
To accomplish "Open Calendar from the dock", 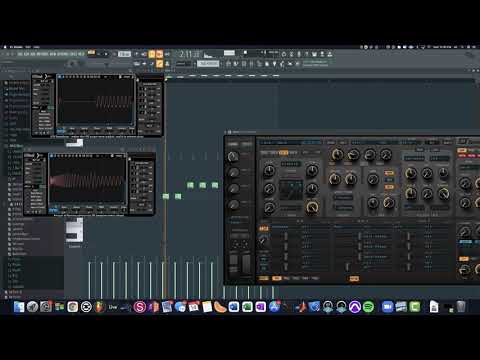I will click(193, 307).
